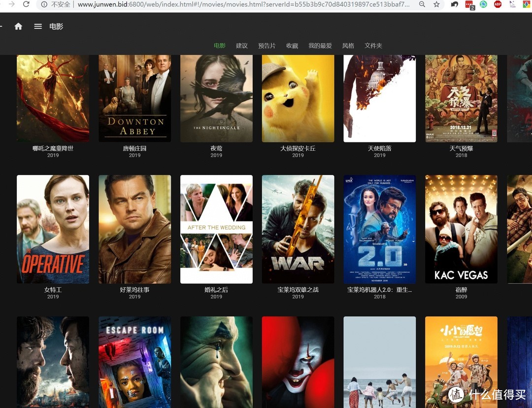
Task: Open the Joker clown face poster
Action: [x=216, y=362]
